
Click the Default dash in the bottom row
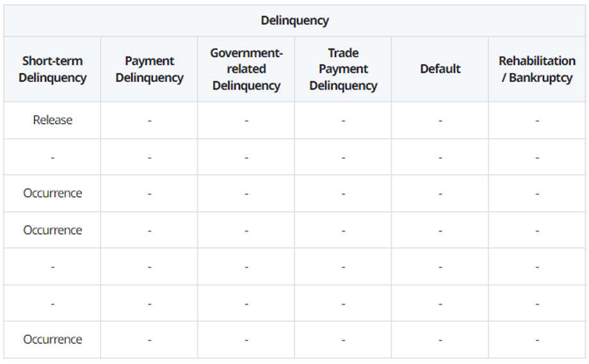tap(440, 340)
